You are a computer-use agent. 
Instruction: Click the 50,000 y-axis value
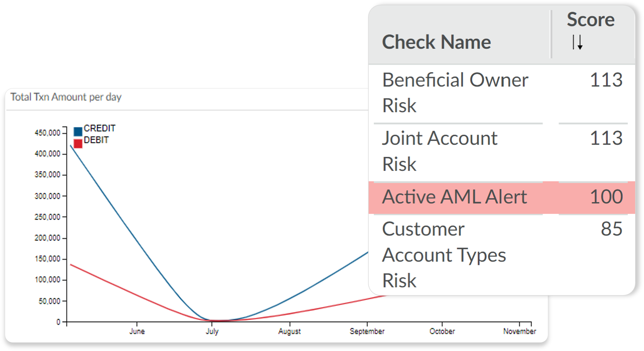50,301
